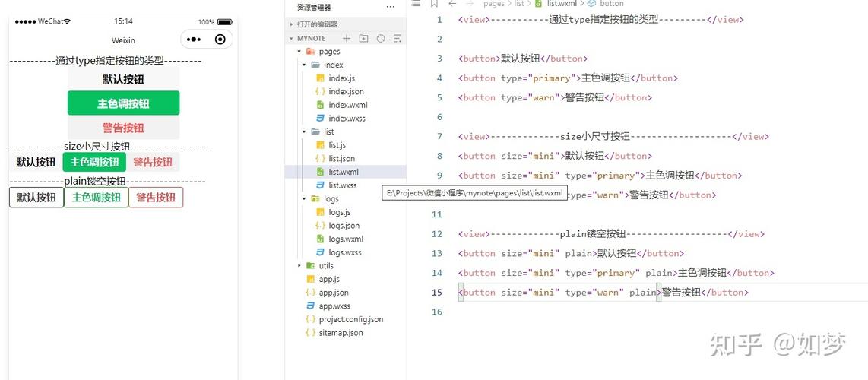Expand the utils folder
Viewport: 868px width, 380px height.
pyautogui.click(x=326, y=266)
